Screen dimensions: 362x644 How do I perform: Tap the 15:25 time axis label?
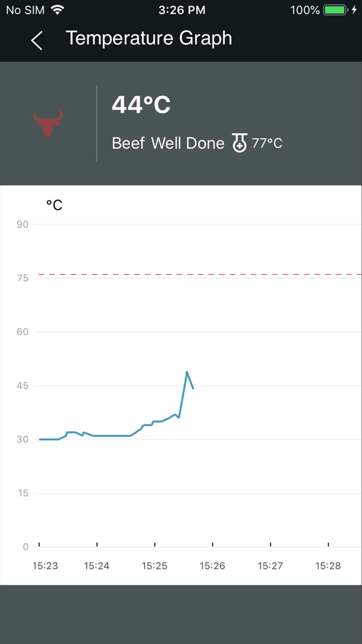pos(155,566)
